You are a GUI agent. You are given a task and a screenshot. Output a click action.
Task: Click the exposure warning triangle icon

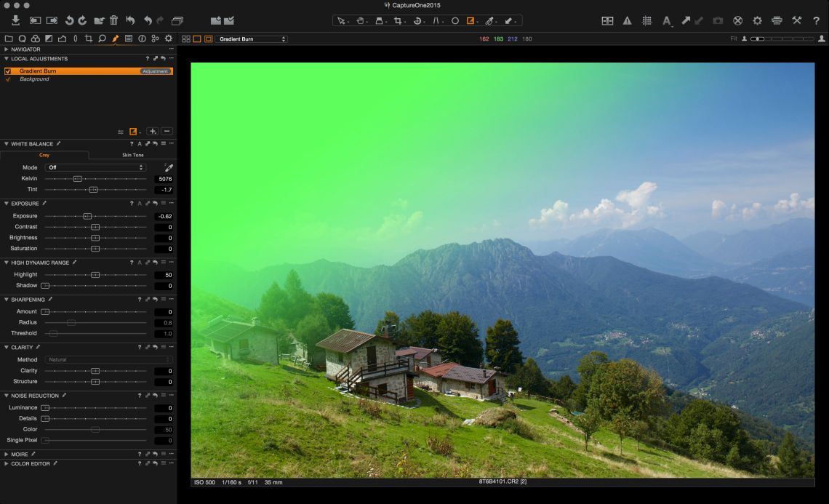point(627,21)
